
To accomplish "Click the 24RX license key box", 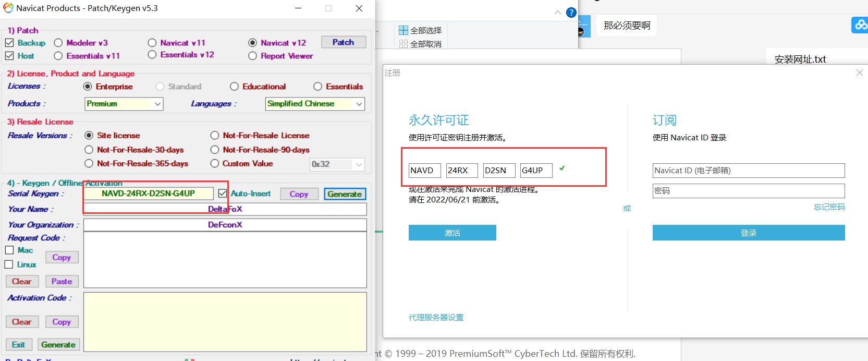I will click(462, 171).
